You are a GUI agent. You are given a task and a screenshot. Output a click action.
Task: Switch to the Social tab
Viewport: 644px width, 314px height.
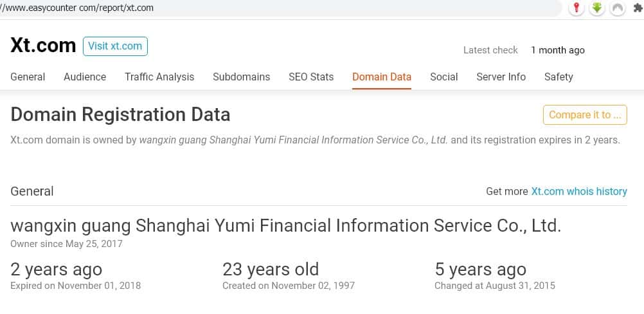pyautogui.click(x=444, y=77)
